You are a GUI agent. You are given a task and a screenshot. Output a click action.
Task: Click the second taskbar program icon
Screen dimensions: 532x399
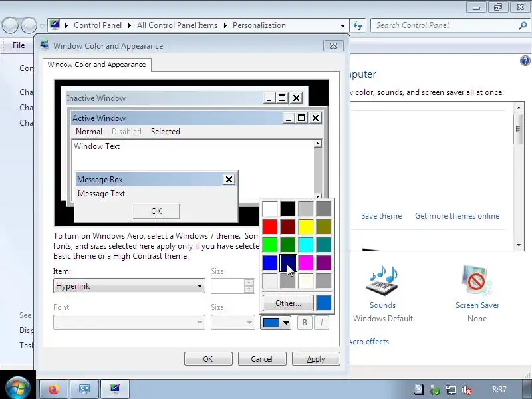pos(84,389)
